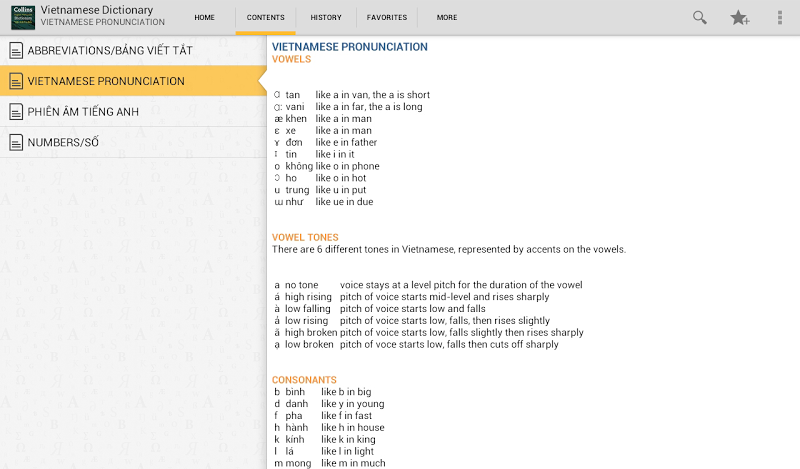Click the example word 'khen'
Image resolution: width=800 pixels, height=469 pixels.
pyautogui.click(x=296, y=118)
